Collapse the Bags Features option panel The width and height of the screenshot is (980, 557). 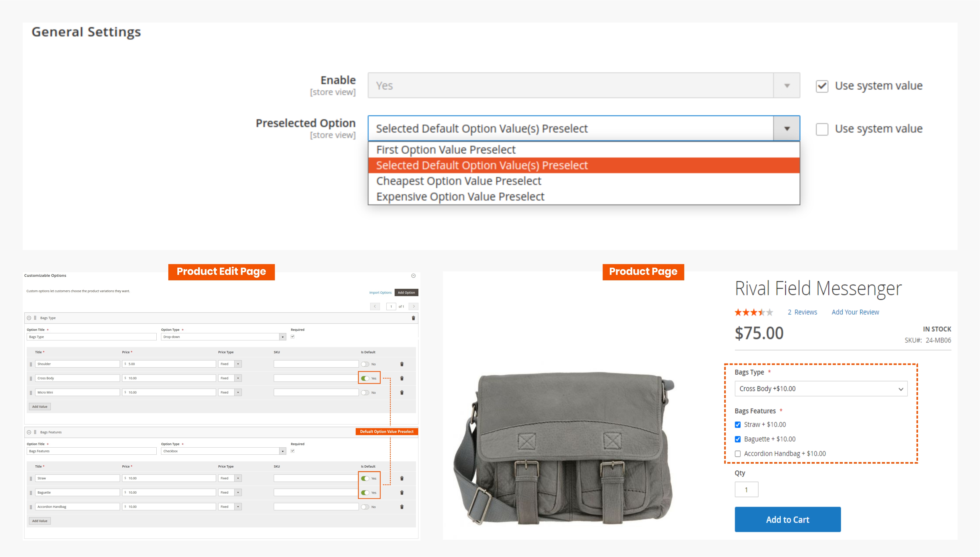(29, 432)
